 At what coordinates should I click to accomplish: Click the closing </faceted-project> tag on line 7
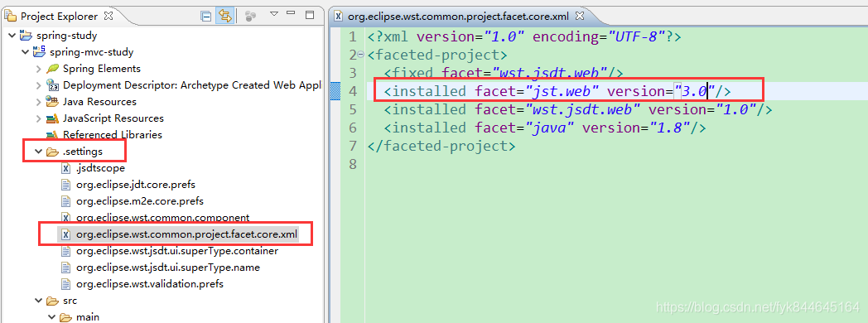pos(441,146)
